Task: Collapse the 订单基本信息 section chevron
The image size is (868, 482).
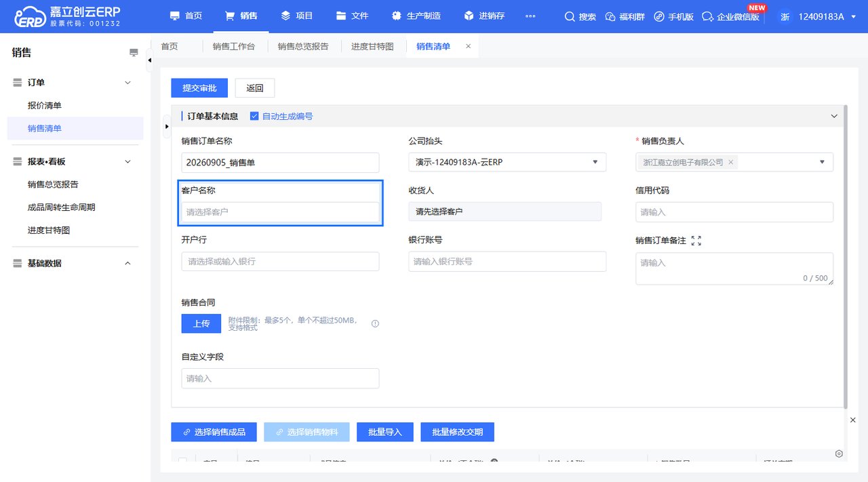Action: pos(834,116)
